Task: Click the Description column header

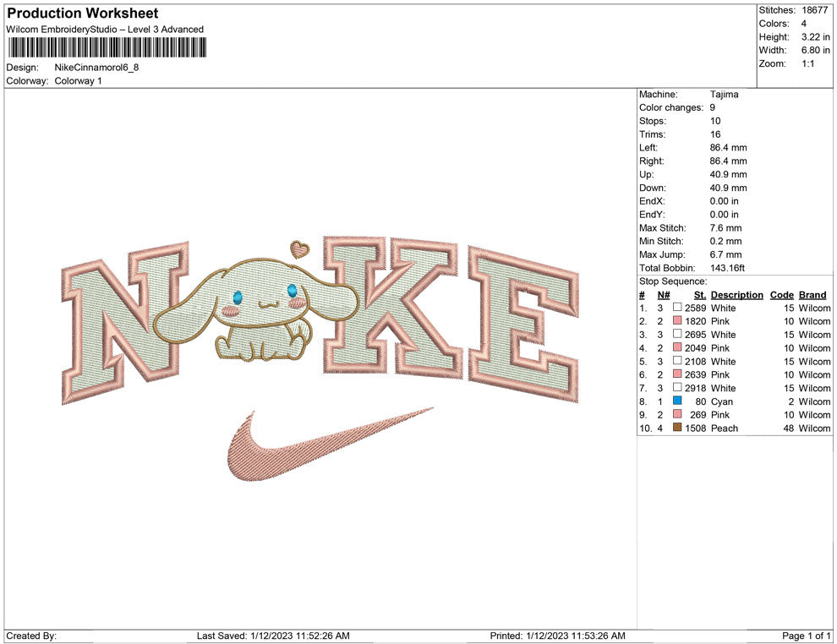Action: tap(736, 295)
